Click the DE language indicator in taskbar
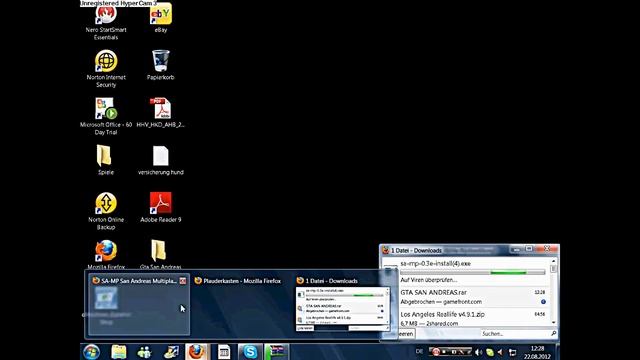 point(419,351)
